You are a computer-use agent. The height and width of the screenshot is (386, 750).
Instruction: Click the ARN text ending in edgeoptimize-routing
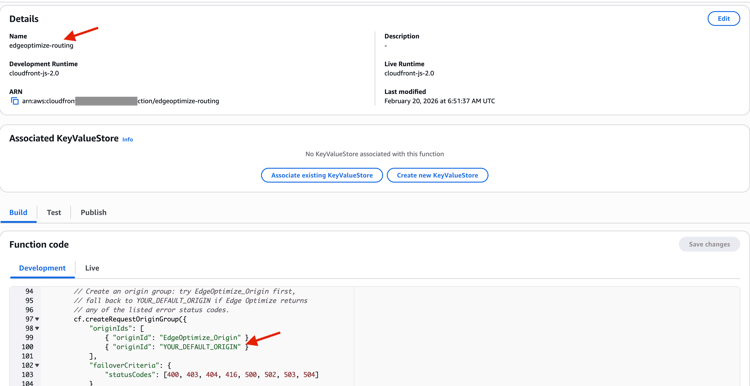[x=121, y=101]
